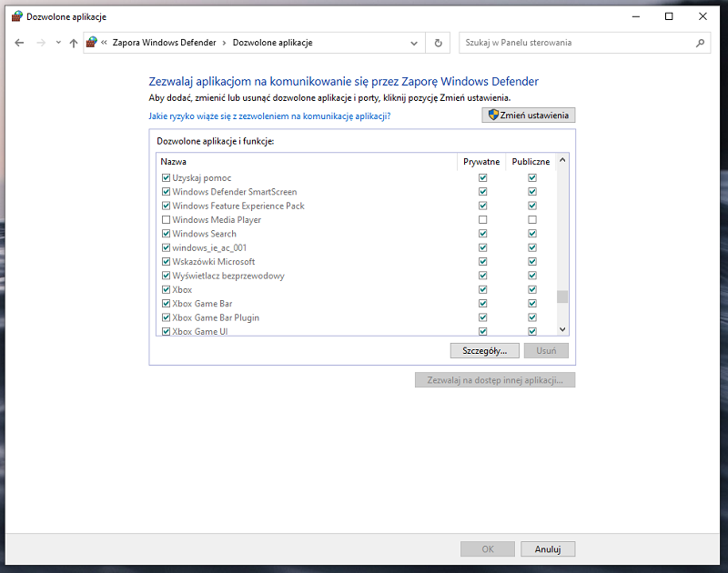Toggle Windows Feature Experience Pack checkbox

(x=166, y=206)
